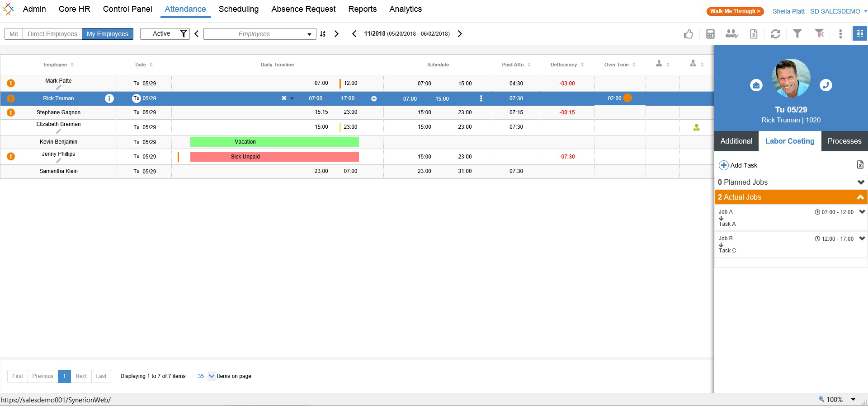Go to the next pay period
The image size is (868, 406).
460,34
